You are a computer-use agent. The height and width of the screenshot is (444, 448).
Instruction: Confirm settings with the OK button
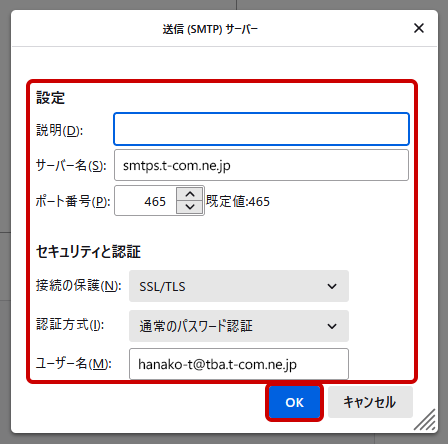coord(294,402)
